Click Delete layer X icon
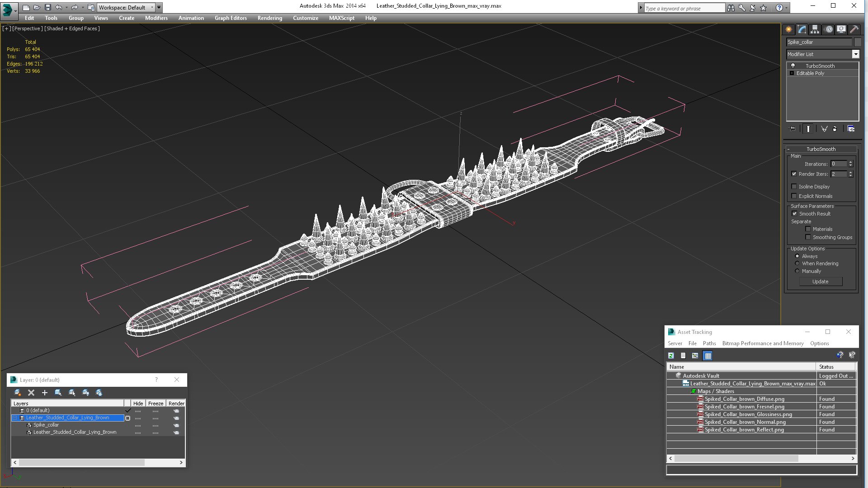 [x=31, y=393]
